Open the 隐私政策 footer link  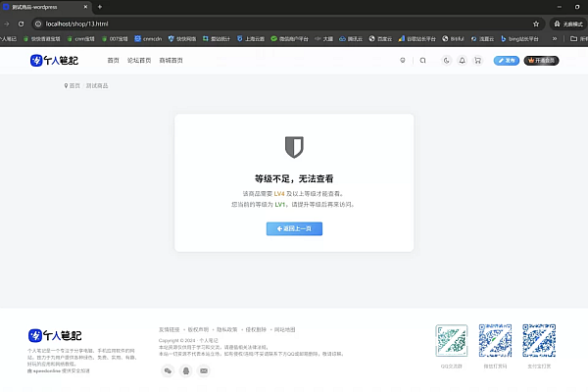pyautogui.click(x=227, y=329)
